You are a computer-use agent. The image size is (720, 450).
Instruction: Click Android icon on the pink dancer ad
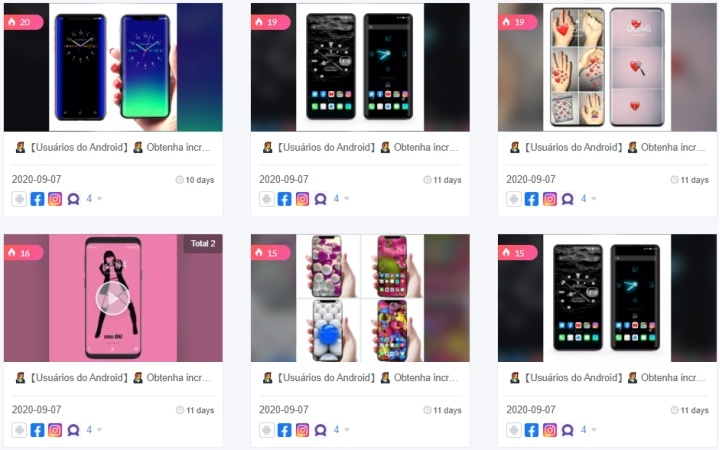click(19, 430)
